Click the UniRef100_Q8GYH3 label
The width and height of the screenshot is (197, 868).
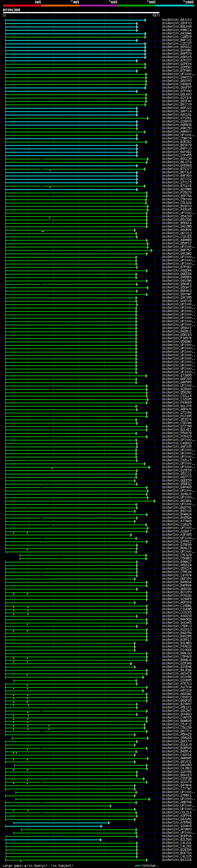(177, 81)
